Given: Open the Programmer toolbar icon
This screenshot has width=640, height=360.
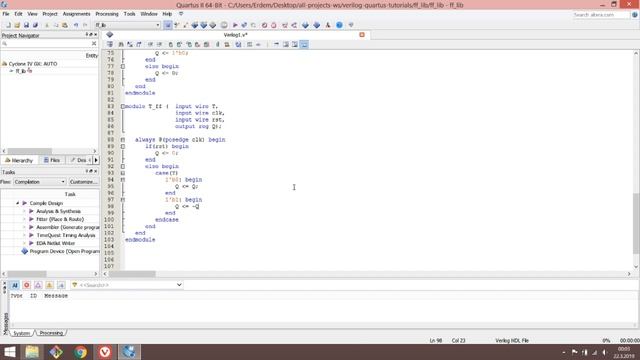Looking at the screenshot, I should pos(317,25).
